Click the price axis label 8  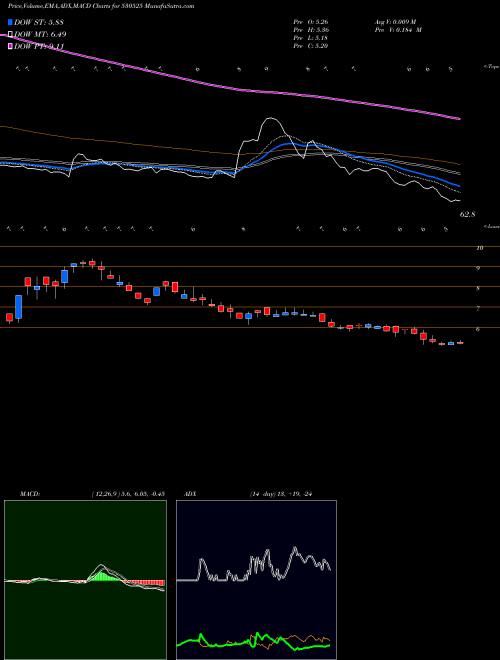pos(478,288)
